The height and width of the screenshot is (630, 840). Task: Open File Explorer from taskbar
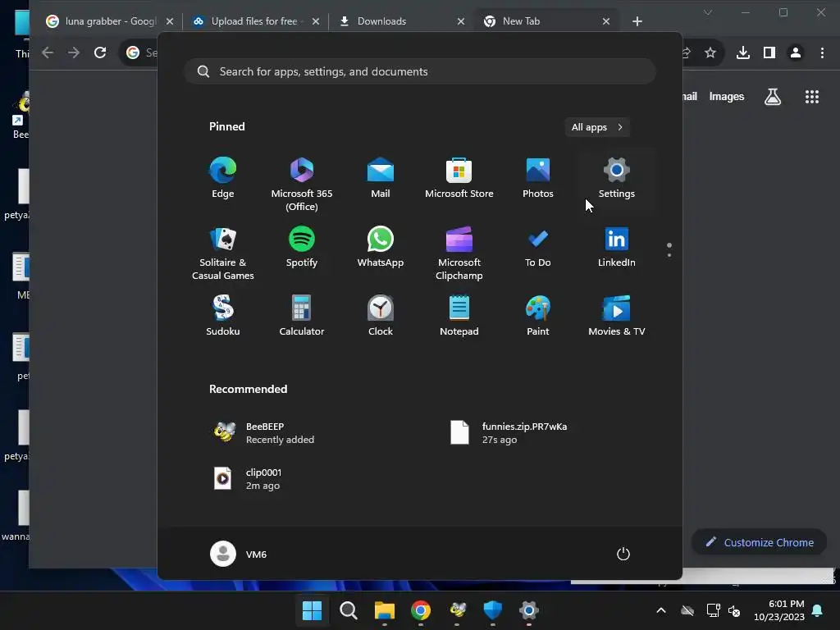[x=384, y=609]
